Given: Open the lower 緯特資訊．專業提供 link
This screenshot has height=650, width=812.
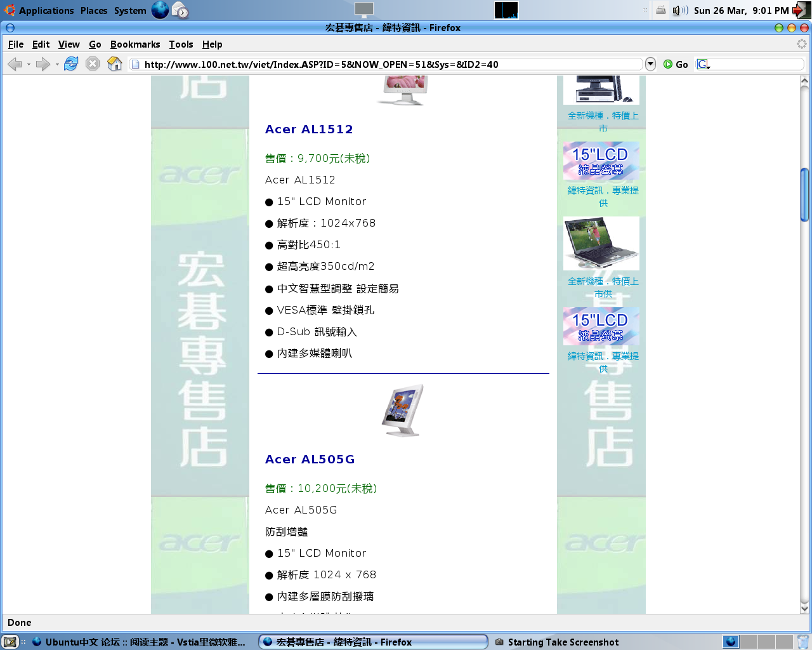Looking at the screenshot, I should (x=603, y=362).
